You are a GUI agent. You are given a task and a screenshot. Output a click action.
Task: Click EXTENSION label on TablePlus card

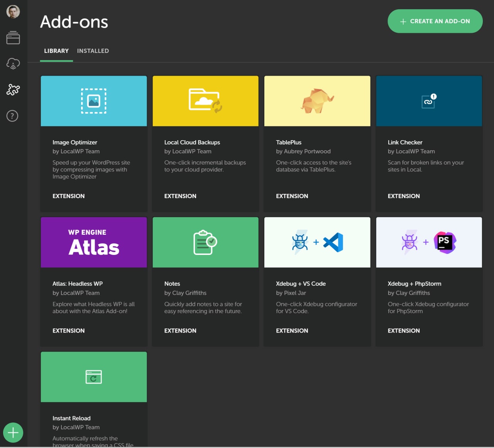tap(292, 196)
